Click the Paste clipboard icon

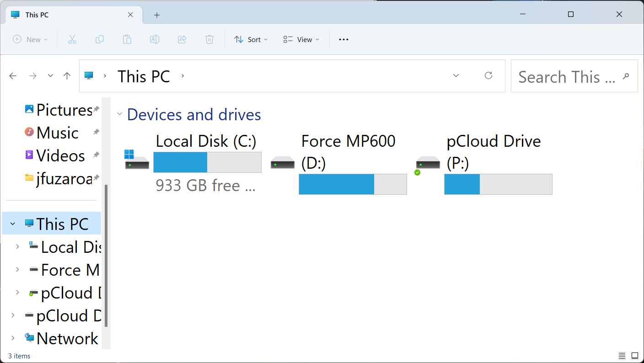click(127, 39)
